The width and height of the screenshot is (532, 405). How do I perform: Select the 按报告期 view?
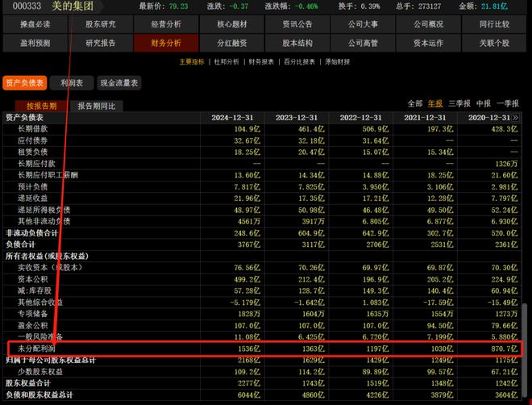41,106
